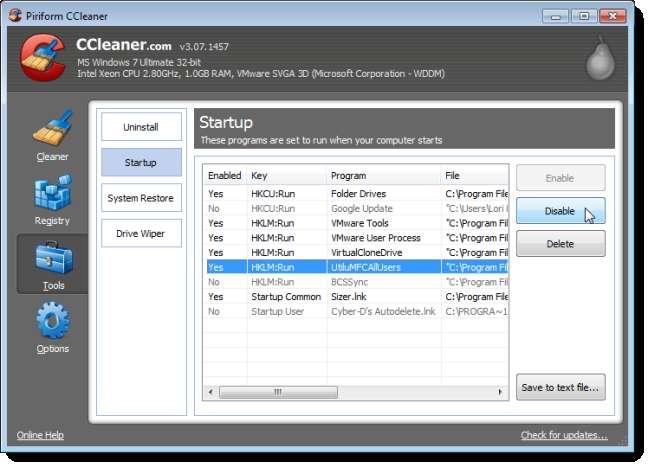The image size is (650, 468).
Task: Delete the selected startup entry
Action: tap(560, 244)
